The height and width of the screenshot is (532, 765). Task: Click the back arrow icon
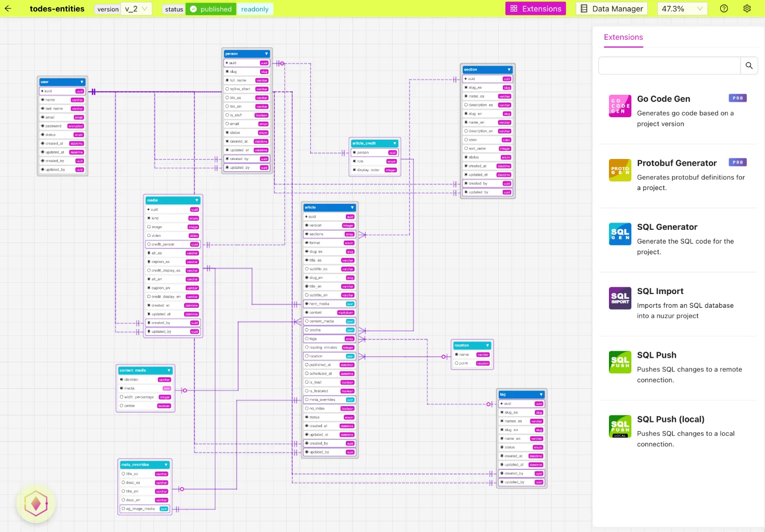(x=8, y=9)
